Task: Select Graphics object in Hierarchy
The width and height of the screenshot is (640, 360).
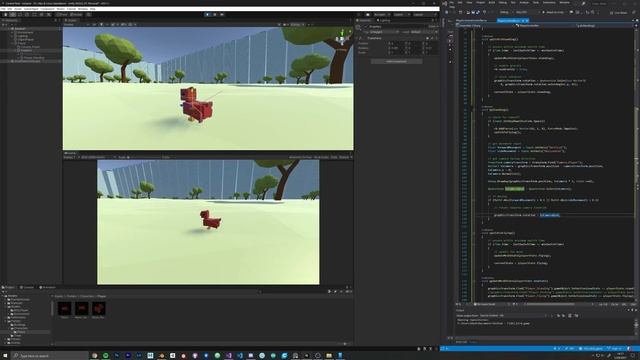Action: (x=26, y=50)
